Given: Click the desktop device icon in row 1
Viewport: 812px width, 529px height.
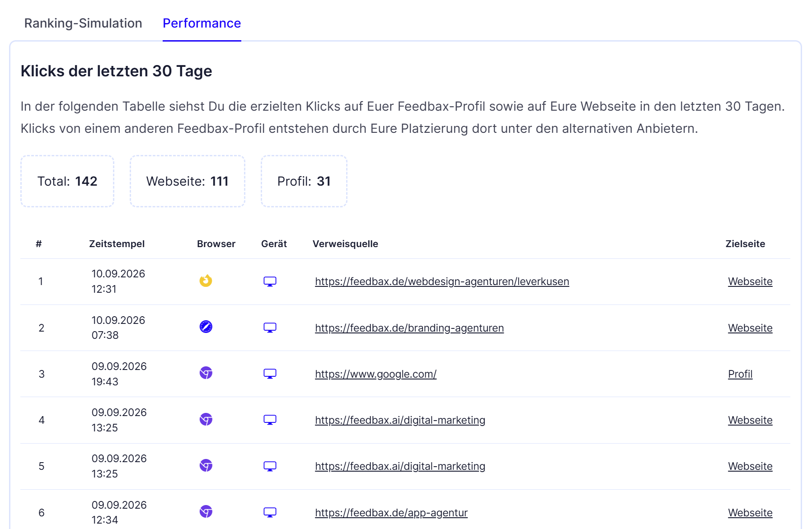Looking at the screenshot, I should [270, 281].
